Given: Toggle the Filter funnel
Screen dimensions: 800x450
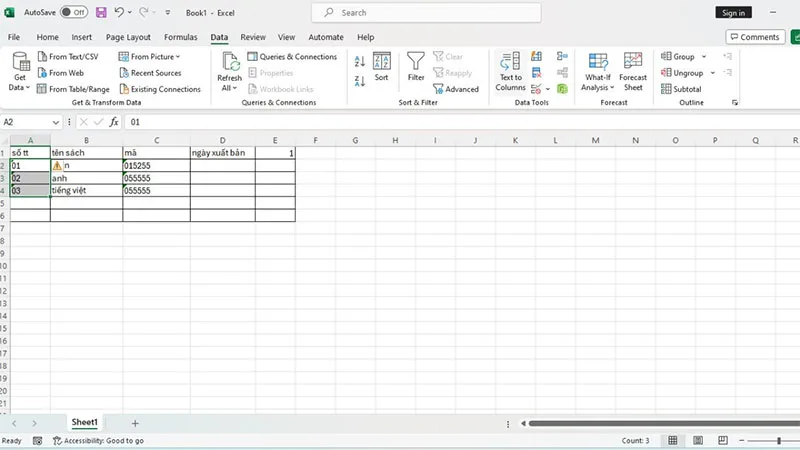Looking at the screenshot, I should 416,67.
